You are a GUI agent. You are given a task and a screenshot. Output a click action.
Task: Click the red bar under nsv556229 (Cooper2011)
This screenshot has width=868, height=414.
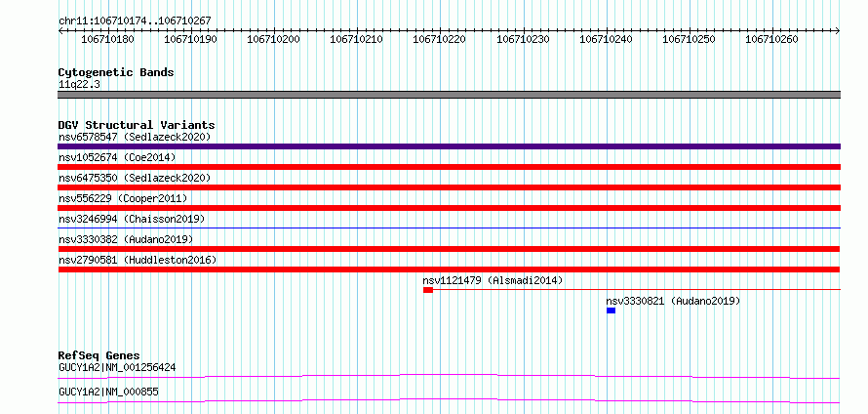pyautogui.click(x=449, y=208)
